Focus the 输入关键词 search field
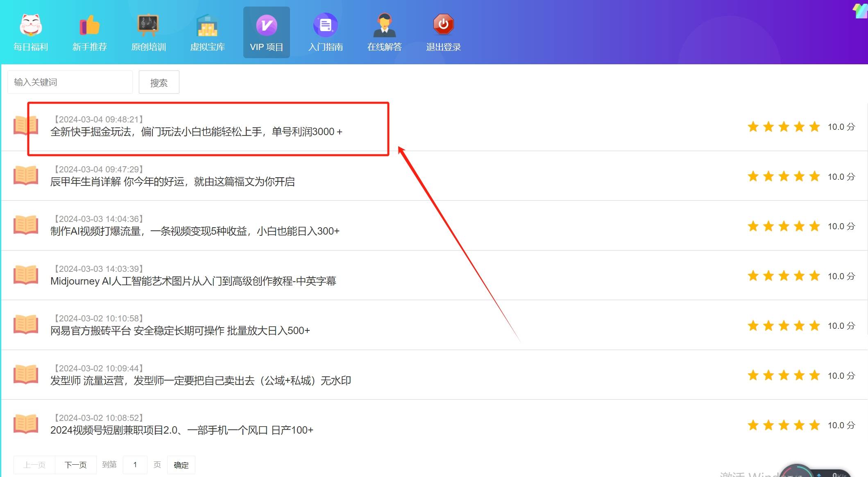 coord(70,82)
